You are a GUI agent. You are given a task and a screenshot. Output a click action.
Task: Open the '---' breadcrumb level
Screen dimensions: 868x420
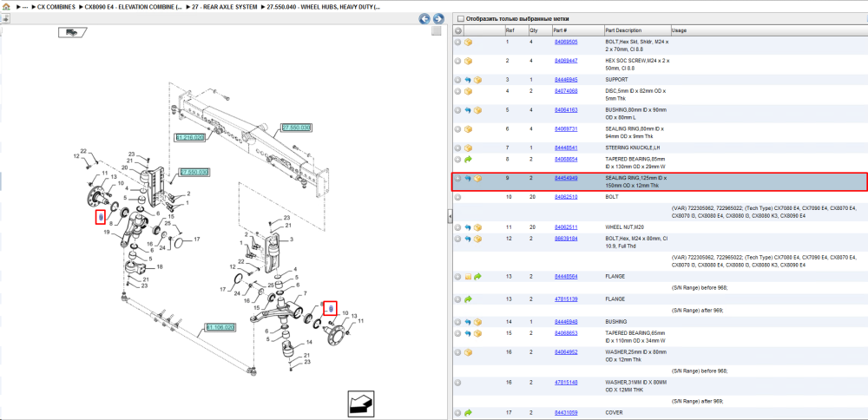click(x=25, y=7)
